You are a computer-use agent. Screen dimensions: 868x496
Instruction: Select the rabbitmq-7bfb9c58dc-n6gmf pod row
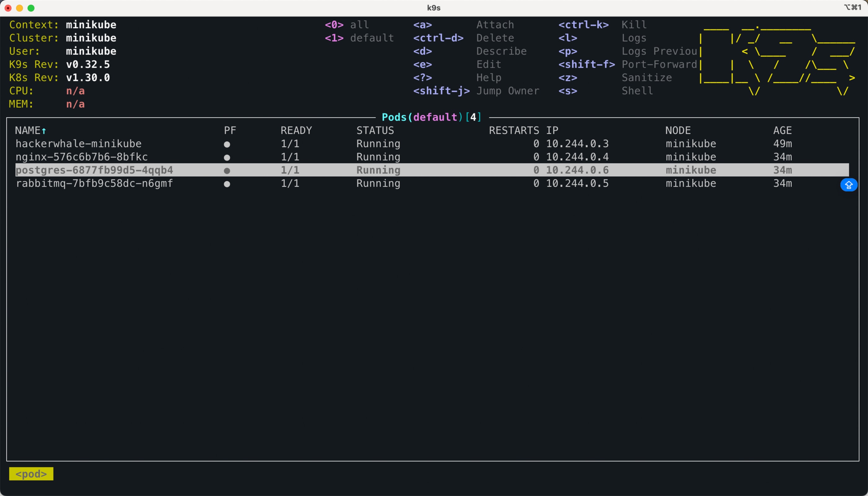pyautogui.click(x=94, y=184)
